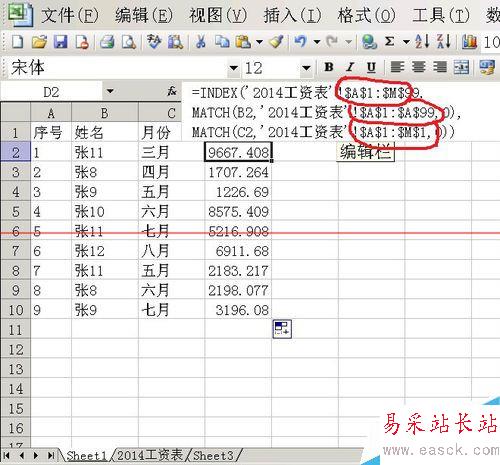
Task: Expand the font size dropdown
Action: point(306,68)
